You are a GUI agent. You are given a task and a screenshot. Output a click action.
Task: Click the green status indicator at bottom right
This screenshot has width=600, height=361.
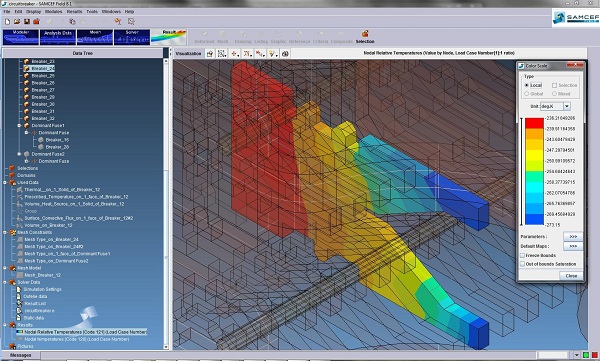(586, 355)
